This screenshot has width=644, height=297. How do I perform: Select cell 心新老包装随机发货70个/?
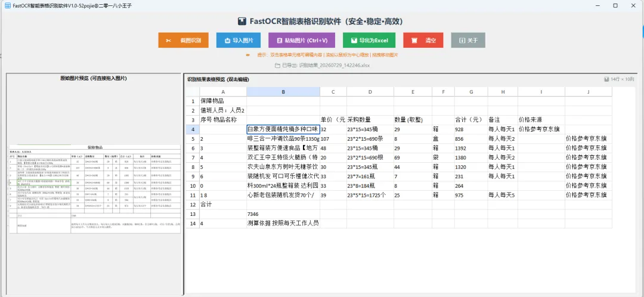(x=283, y=195)
